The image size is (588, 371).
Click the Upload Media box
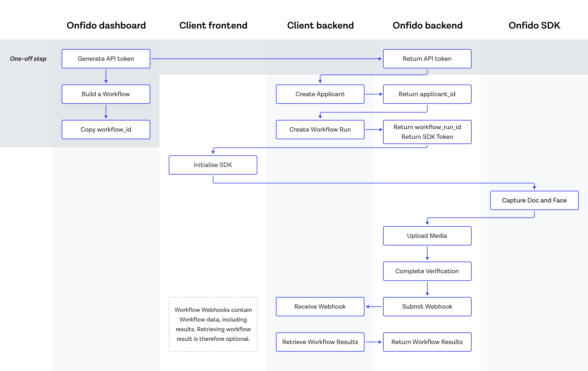427,236
